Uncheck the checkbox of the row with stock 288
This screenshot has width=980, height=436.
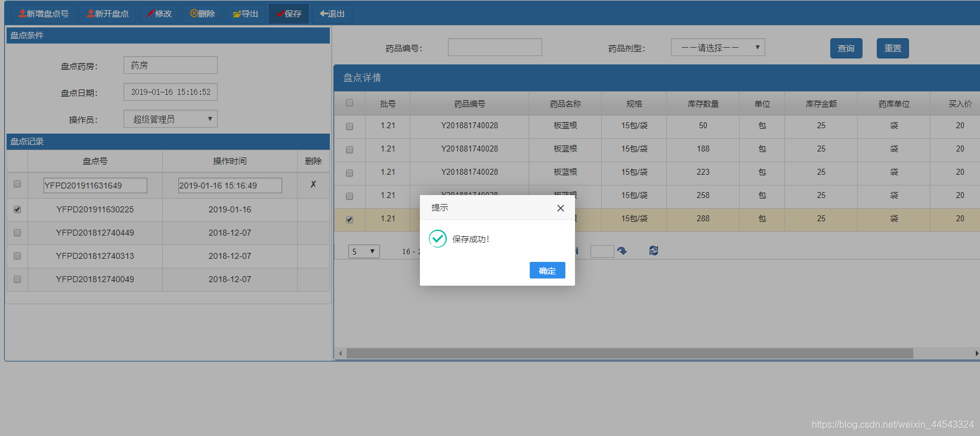click(x=350, y=219)
